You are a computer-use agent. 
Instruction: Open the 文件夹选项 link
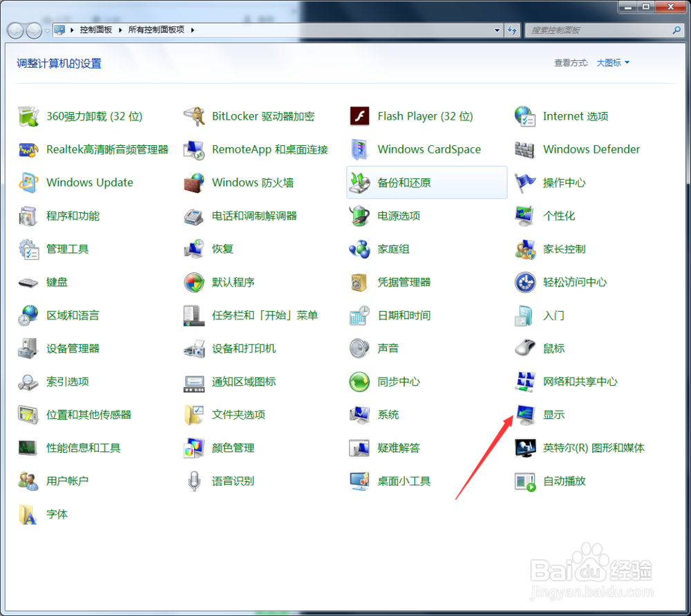click(238, 415)
